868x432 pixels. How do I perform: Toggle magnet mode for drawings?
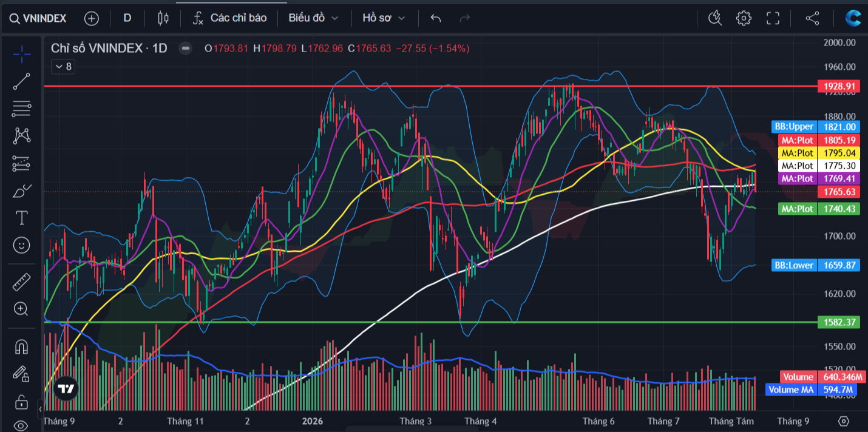click(22, 346)
